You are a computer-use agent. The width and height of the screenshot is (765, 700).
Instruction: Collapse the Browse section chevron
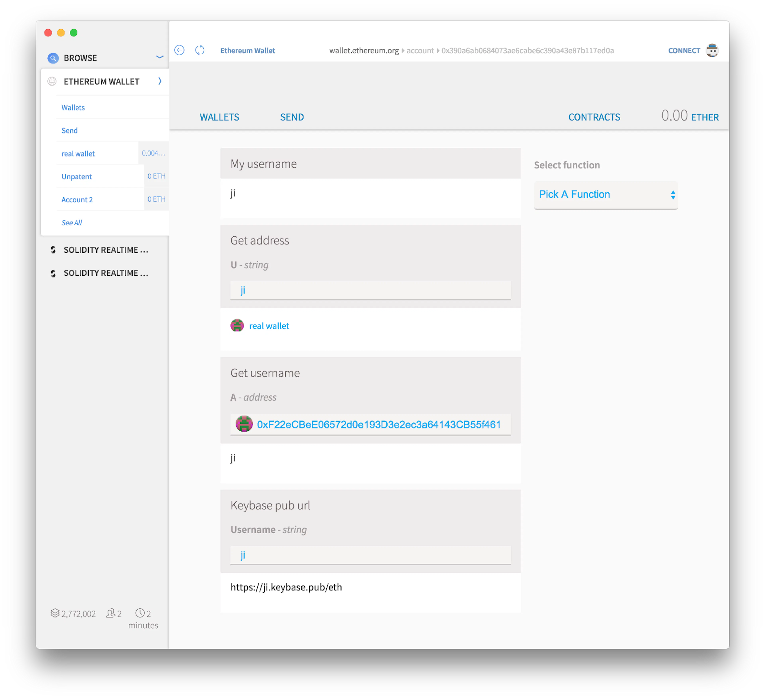point(160,57)
